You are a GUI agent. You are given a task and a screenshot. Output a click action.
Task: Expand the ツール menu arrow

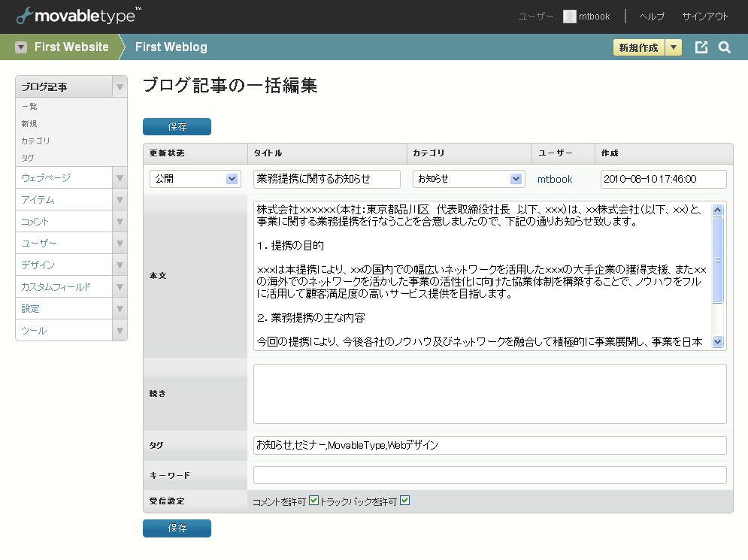click(x=120, y=331)
